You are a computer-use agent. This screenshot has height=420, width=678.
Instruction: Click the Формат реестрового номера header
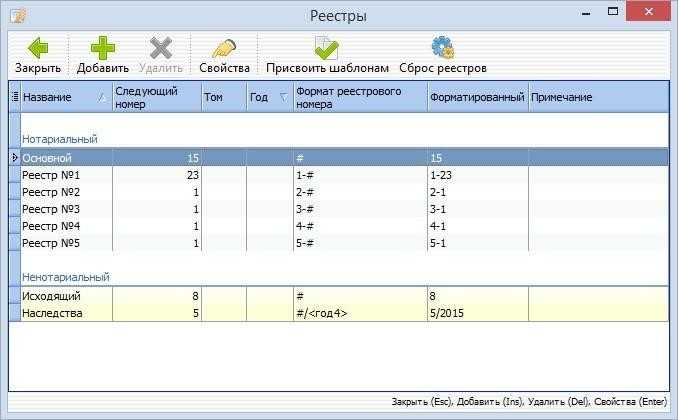coord(360,97)
